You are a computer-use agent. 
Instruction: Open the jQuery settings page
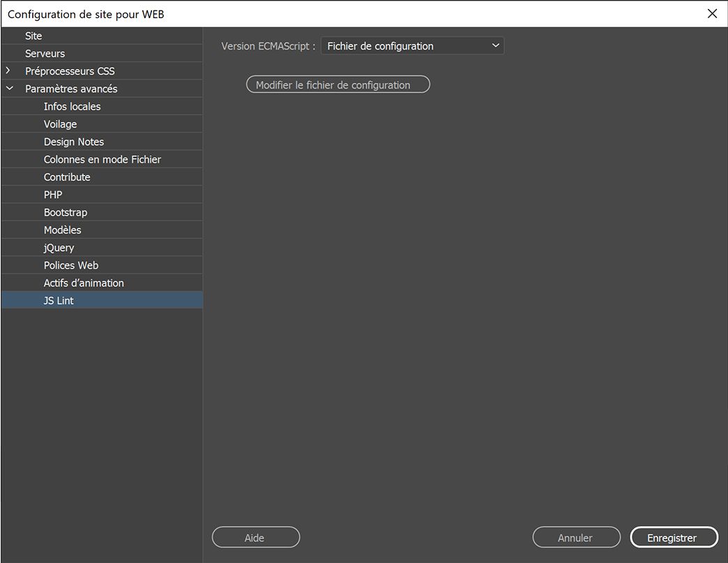click(x=58, y=247)
